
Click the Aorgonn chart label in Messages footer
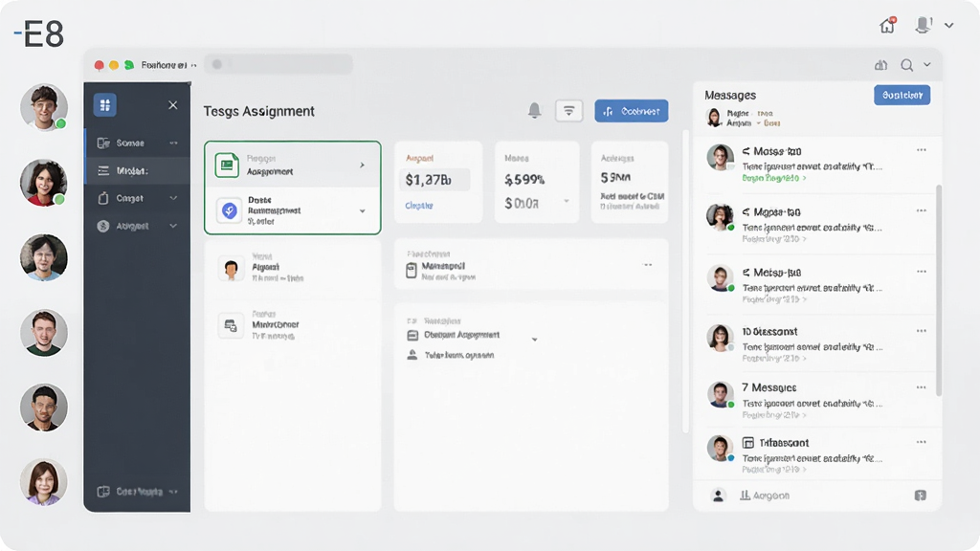coord(765,496)
